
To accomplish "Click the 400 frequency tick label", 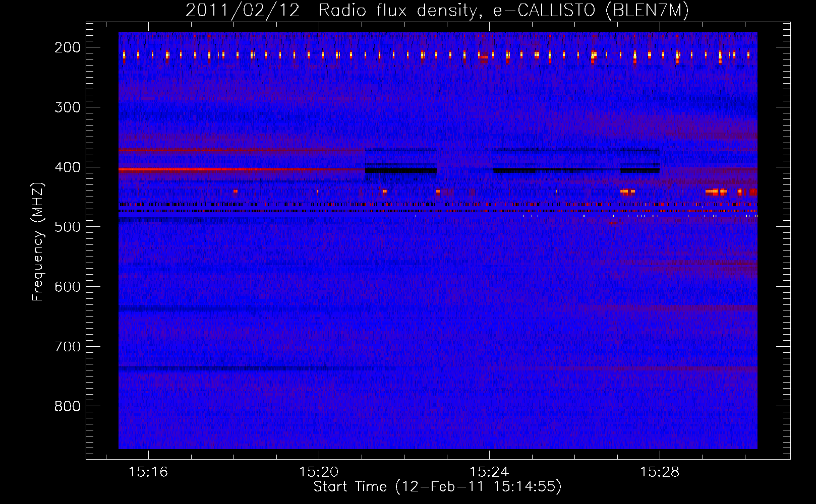I will [x=68, y=167].
